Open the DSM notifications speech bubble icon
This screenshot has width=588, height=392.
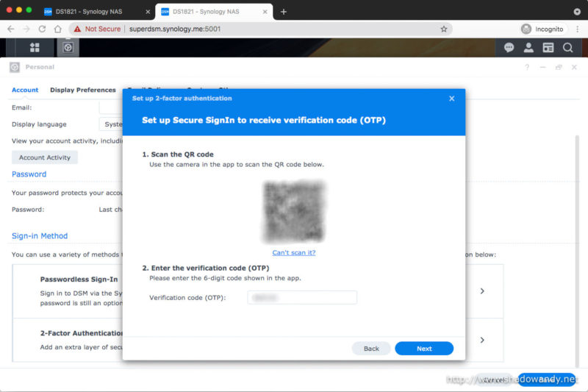[x=509, y=47]
